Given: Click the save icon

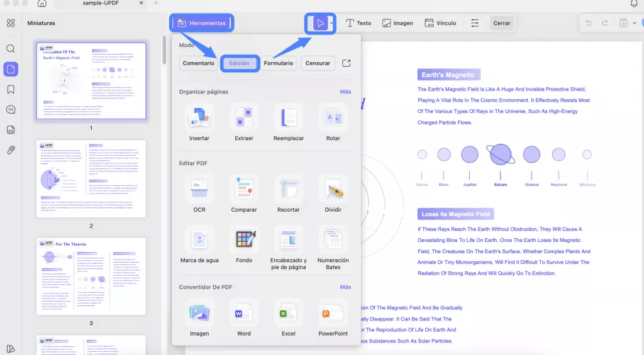Looking at the screenshot, I should (x=623, y=23).
